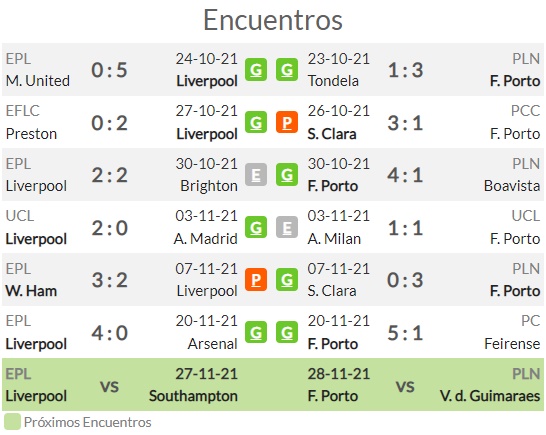Click green G badge for M. United–Liverpool match

click(x=256, y=70)
